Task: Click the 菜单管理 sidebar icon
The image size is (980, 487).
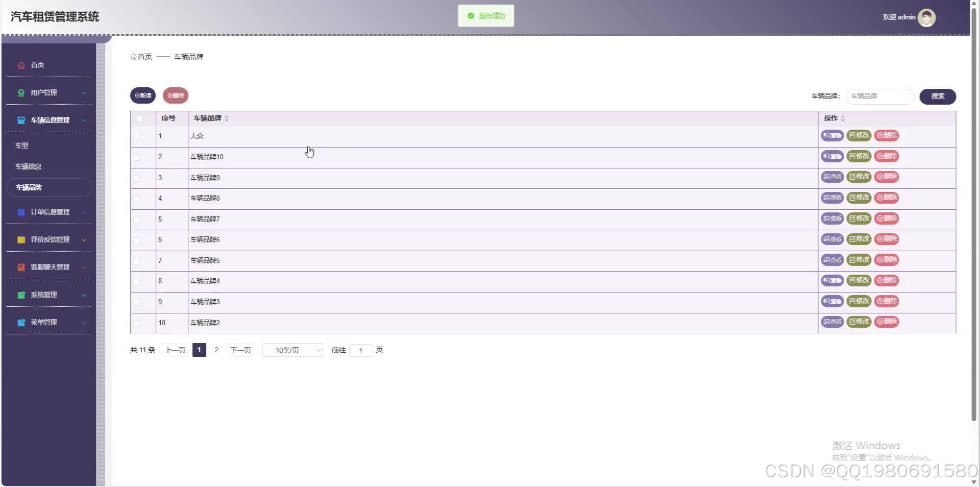Action: pyautogui.click(x=21, y=323)
